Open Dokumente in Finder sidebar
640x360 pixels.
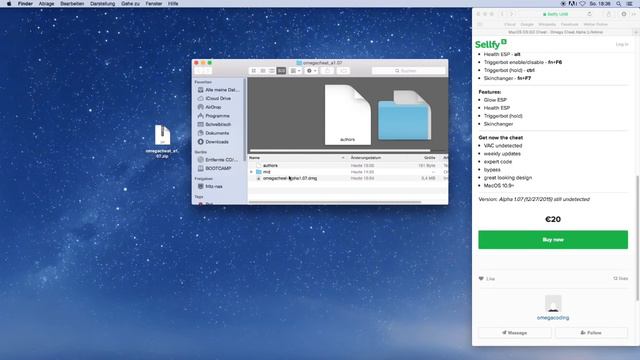click(x=213, y=133)
